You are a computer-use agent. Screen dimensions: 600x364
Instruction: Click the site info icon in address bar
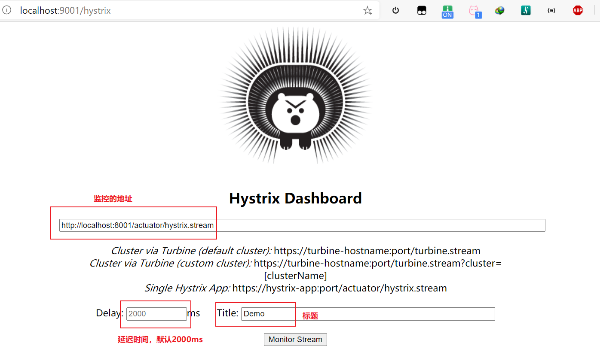coord(6,10)
